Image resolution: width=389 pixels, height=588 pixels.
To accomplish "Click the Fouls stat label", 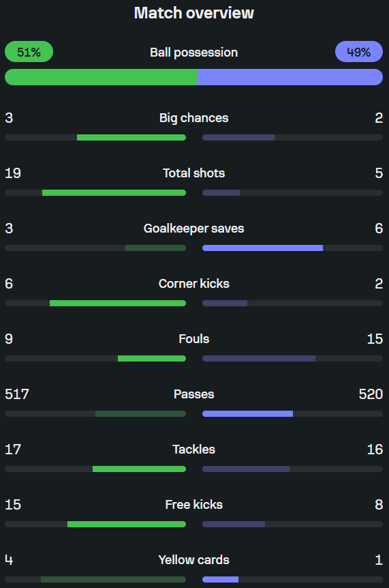I will pos(194,339).
